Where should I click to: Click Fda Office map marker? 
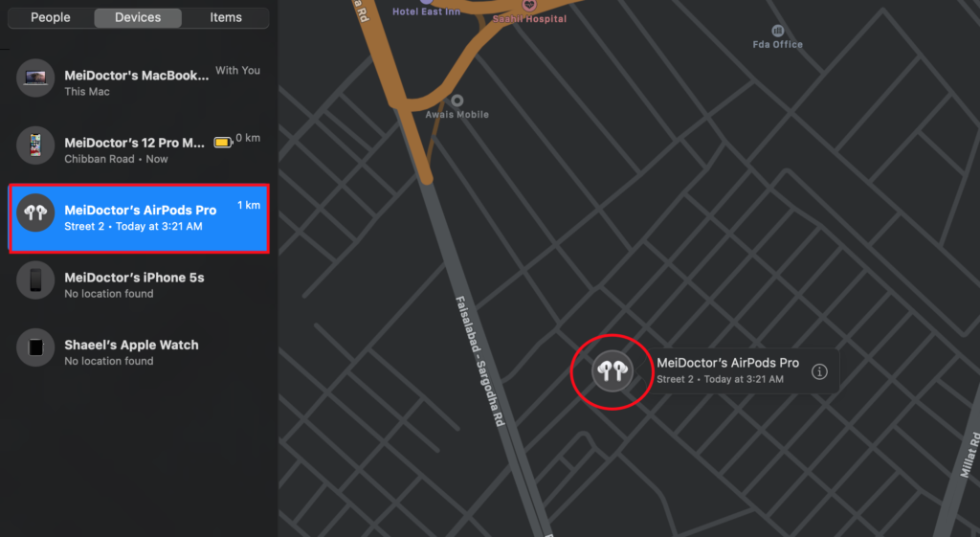777,31
